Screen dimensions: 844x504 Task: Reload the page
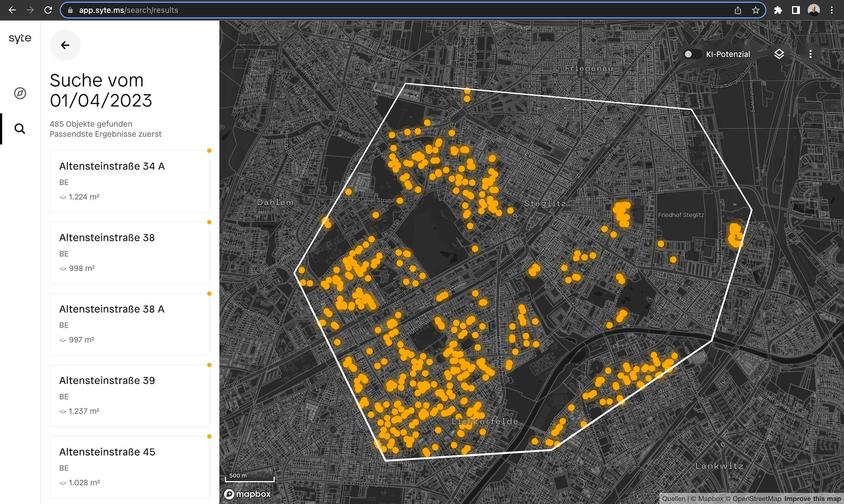[48, 10]
